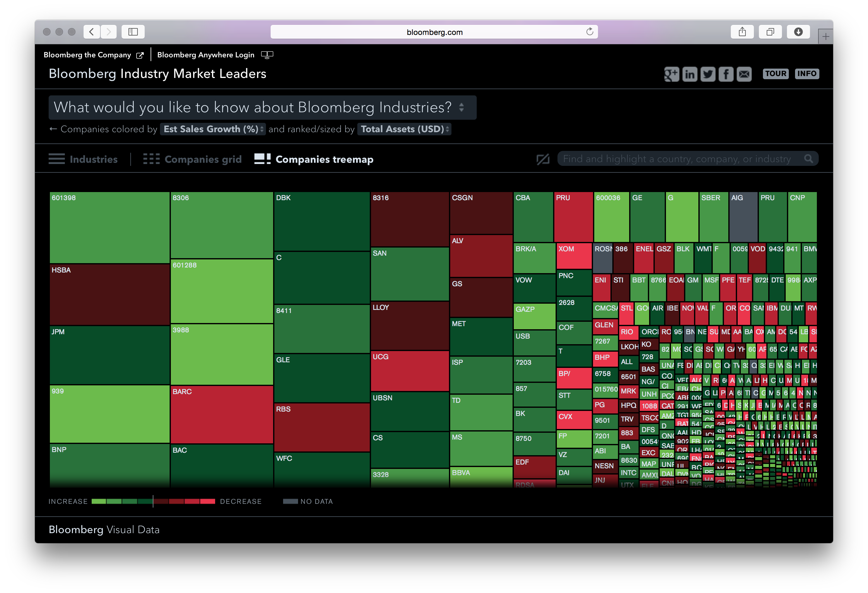Switch to Companies grid view icon
The image size is (868, 593).
[152, 159]
